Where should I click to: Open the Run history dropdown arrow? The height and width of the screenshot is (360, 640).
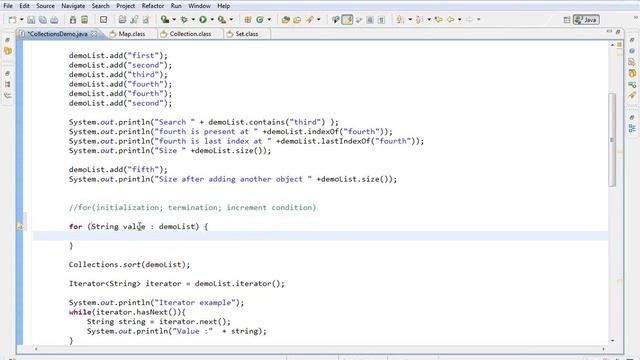[212, 20]
